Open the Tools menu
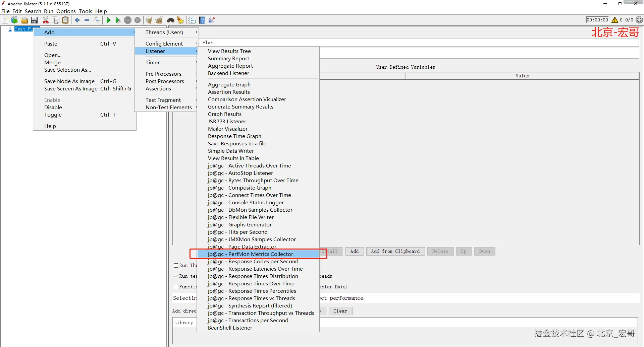The width and height of the screenshot is (644, 347). tap(86, 11)
